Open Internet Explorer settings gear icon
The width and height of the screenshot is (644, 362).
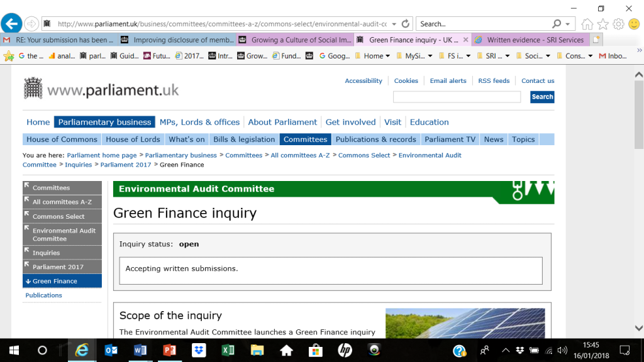tap(617, 23)
